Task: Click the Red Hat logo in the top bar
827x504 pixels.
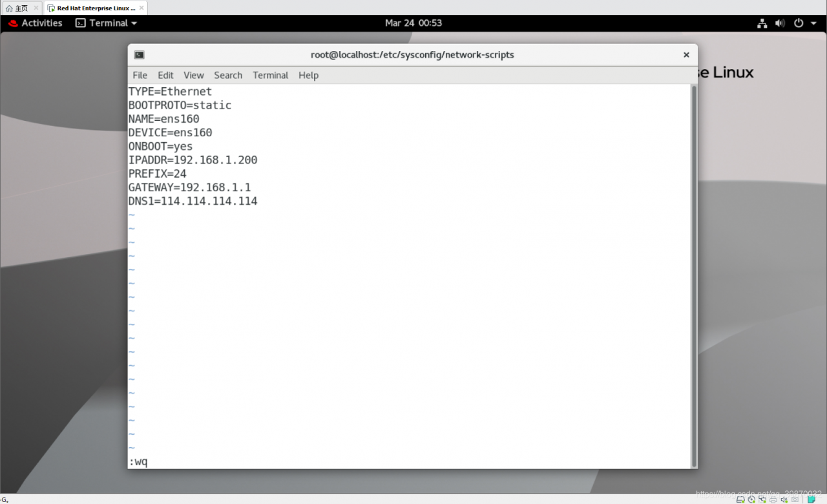Action: pyautogui.click(x=13, y=23)
